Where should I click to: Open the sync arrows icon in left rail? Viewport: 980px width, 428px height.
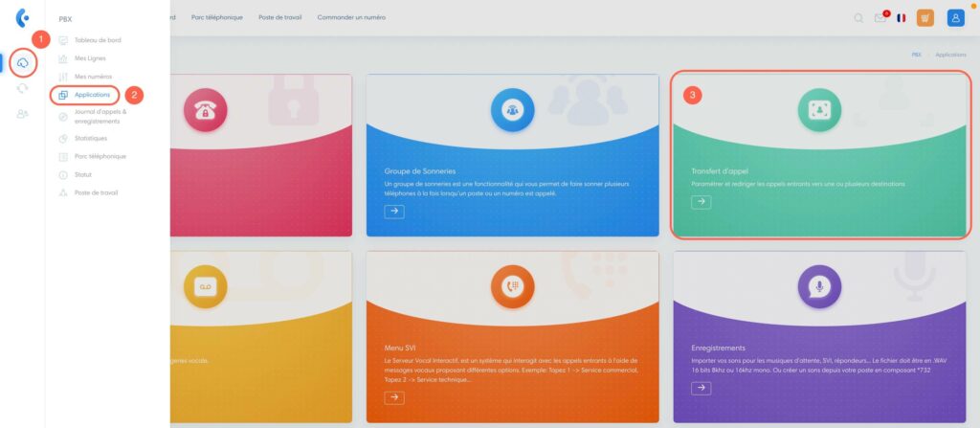tap(22, 88)
